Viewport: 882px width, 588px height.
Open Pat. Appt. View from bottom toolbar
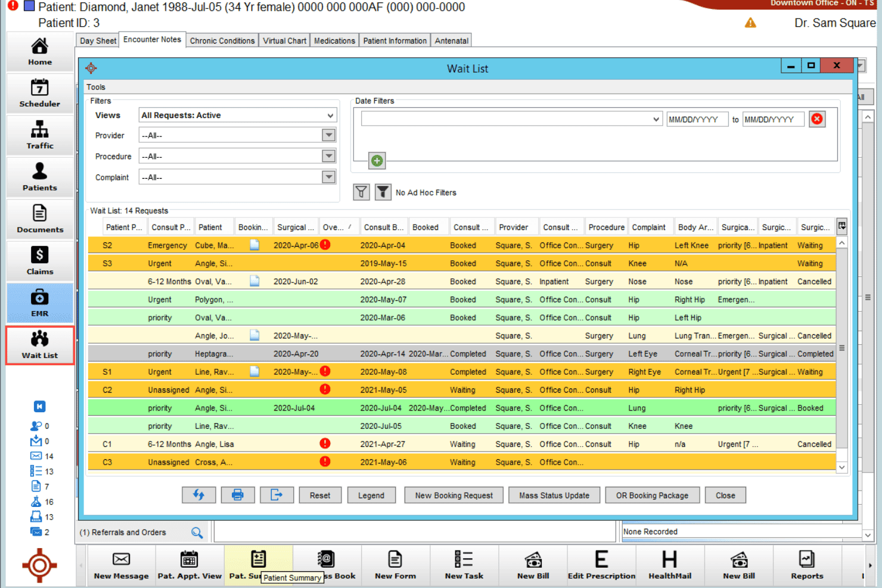[x=190, y=565]
